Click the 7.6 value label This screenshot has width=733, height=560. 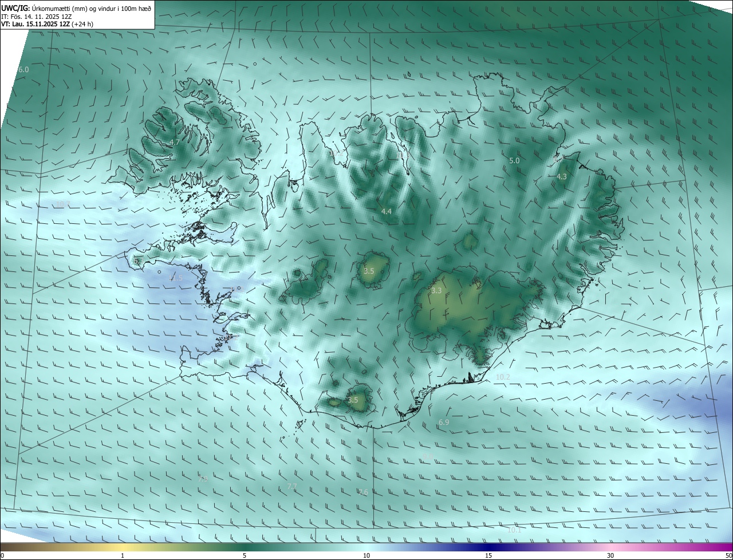[363, 492]
